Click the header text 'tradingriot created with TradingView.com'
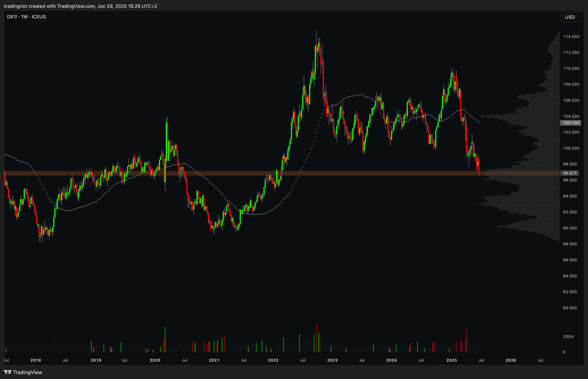 point(49,6)
